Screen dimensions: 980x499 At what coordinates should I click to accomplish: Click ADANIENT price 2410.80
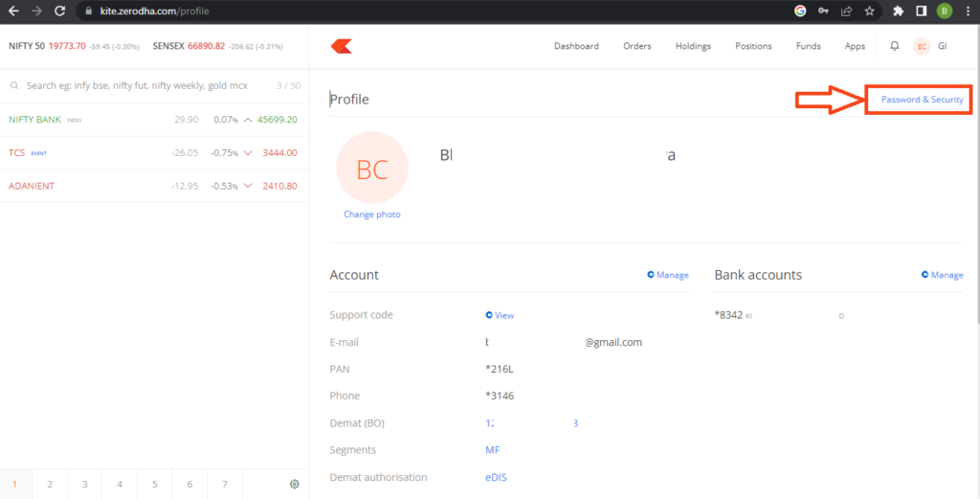279,186
